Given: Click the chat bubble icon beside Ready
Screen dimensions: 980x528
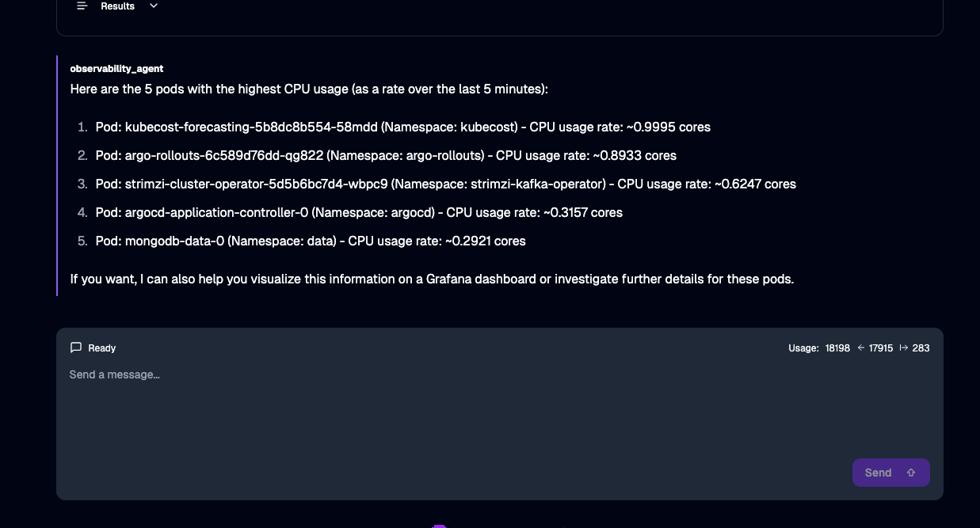Looking at the screenshot, I should [76, 348].
